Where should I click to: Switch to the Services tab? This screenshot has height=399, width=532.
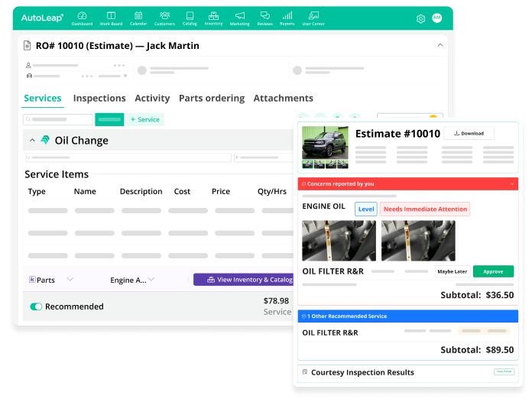[43, 98]
